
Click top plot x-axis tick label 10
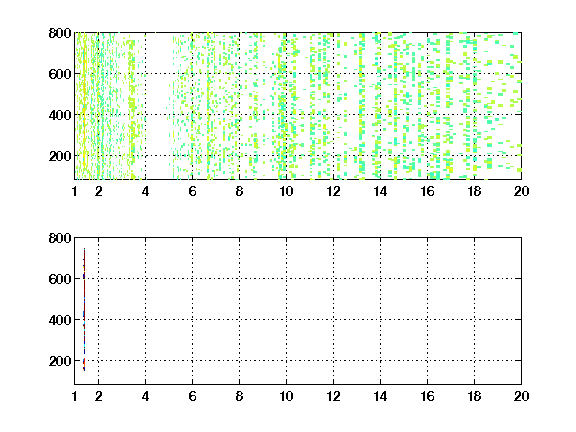pyautogui.click(x=286, y=191)
